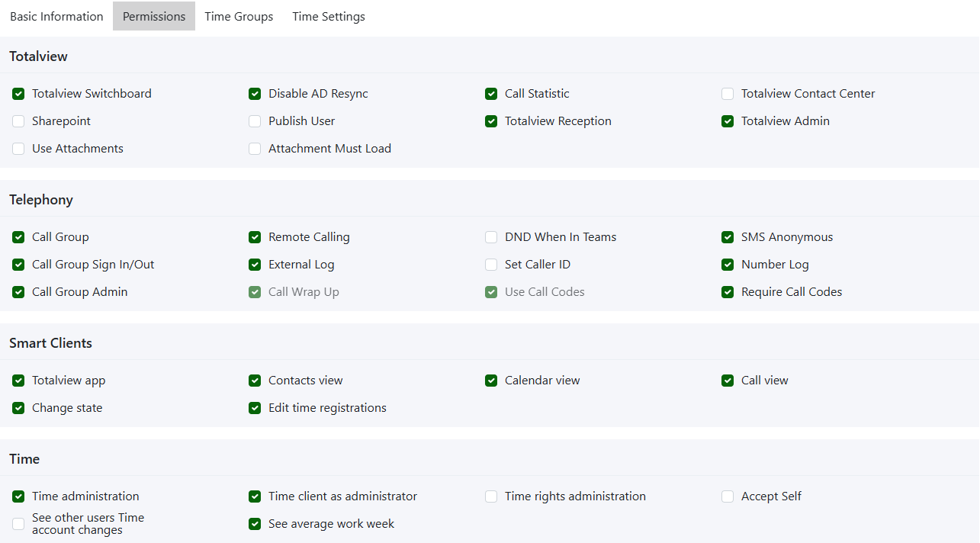Image resolution: width=980 pixels, height=543 pixels.
Task: Uncheck Contacts view
Action: pyautogui.click(x=255, y=381)
